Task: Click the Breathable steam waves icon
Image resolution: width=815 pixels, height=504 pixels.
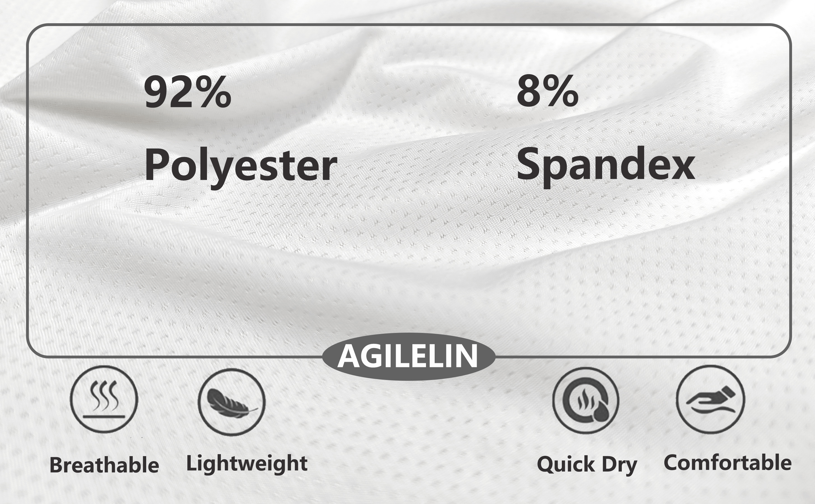Action: click(104, 399)
